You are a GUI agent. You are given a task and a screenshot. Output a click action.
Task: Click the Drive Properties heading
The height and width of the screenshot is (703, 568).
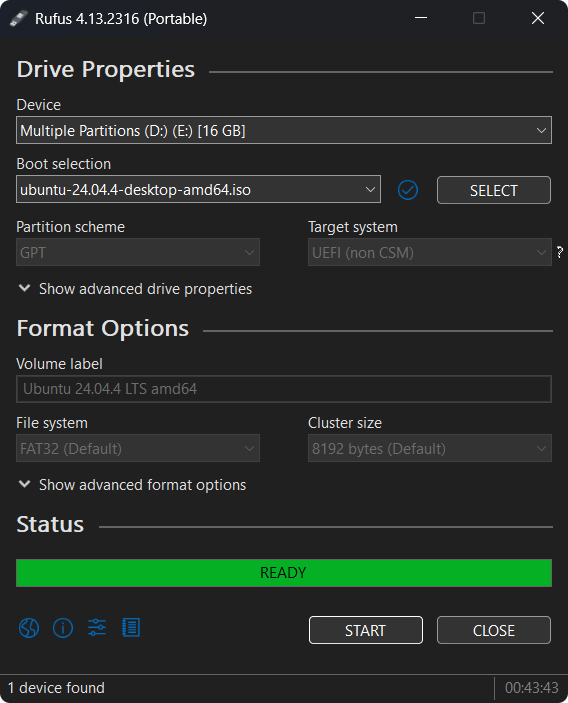pos(106,70)
